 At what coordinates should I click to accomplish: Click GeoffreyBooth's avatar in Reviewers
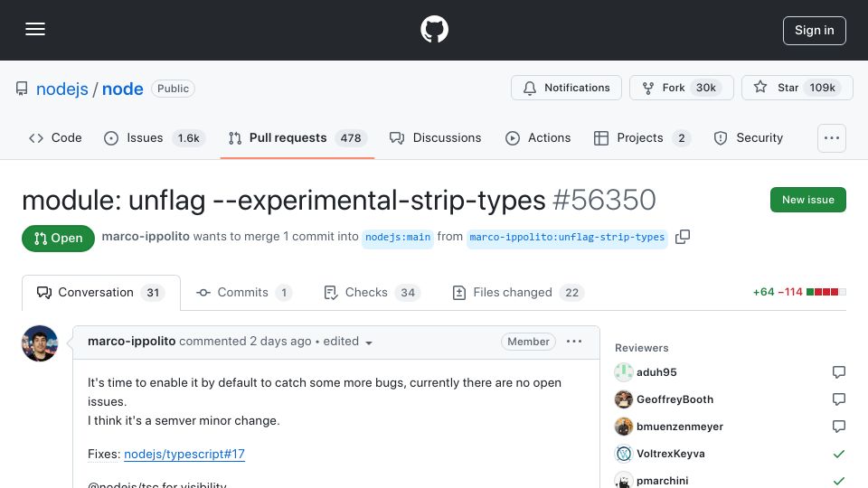(x=624, y=399)
